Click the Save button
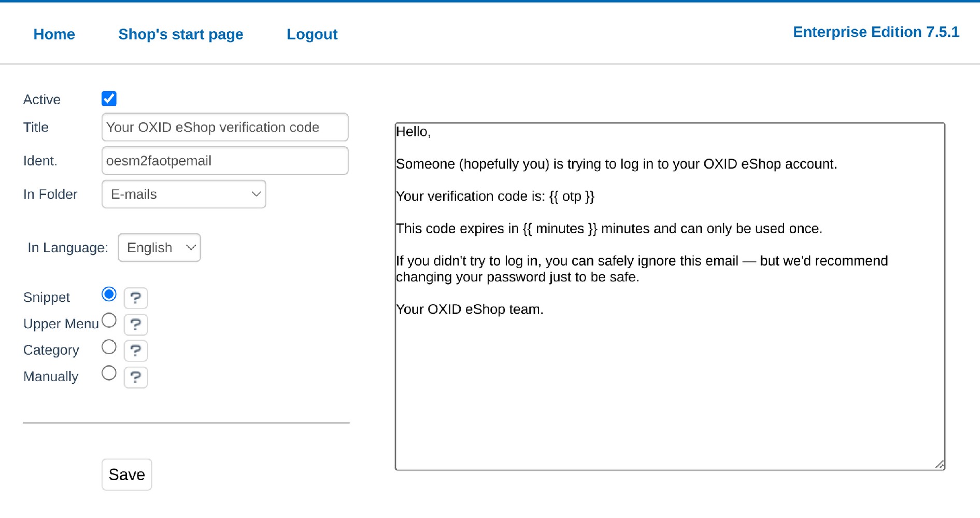This screenshot has height=518, width=980. coord(127,474)
